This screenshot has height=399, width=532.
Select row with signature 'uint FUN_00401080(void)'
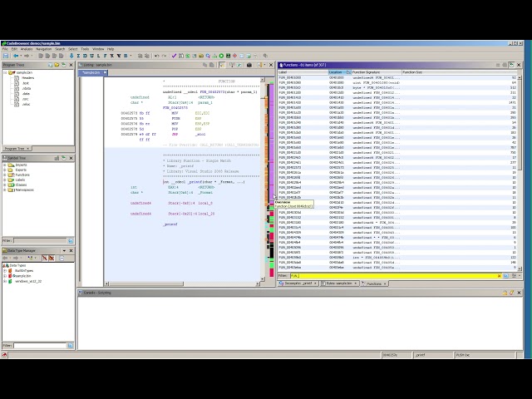click(x=397, y=82)
